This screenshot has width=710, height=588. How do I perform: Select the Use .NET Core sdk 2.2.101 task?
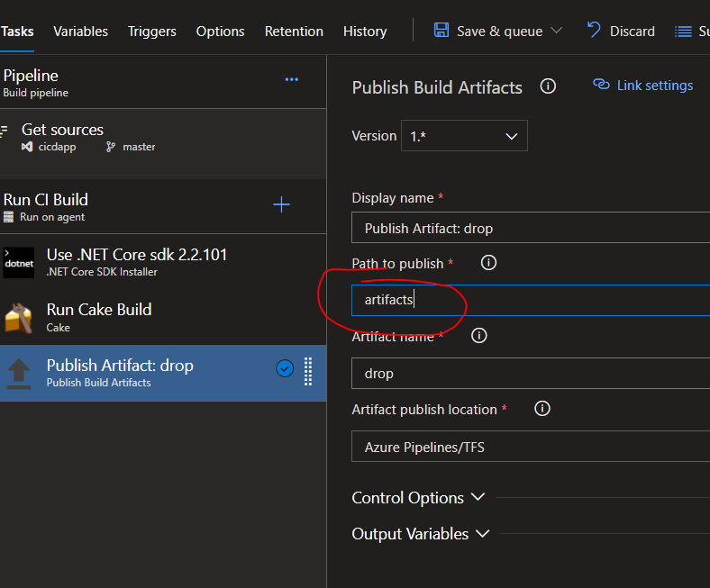click(135, 262)
